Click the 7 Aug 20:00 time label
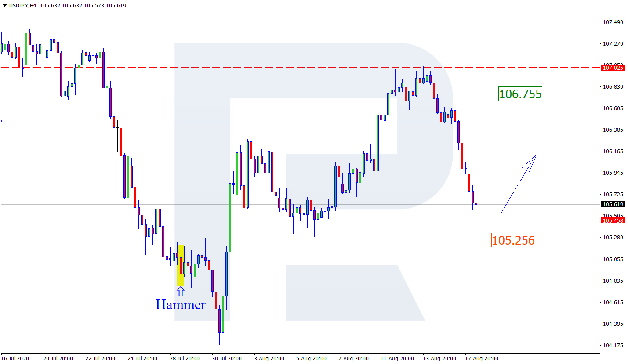Image resolution: width=628 pixels, height=364 pixels. click(x=353, y=359)
